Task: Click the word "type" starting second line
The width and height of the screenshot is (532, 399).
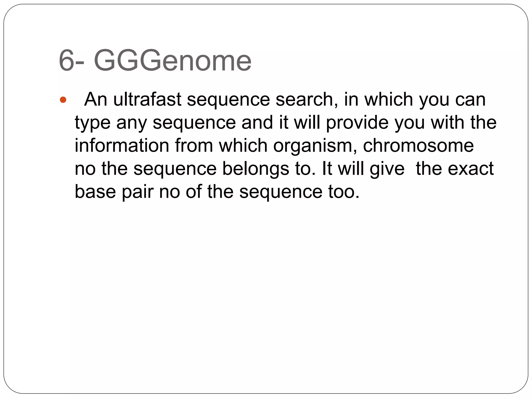Action: [x=92, y=123]
